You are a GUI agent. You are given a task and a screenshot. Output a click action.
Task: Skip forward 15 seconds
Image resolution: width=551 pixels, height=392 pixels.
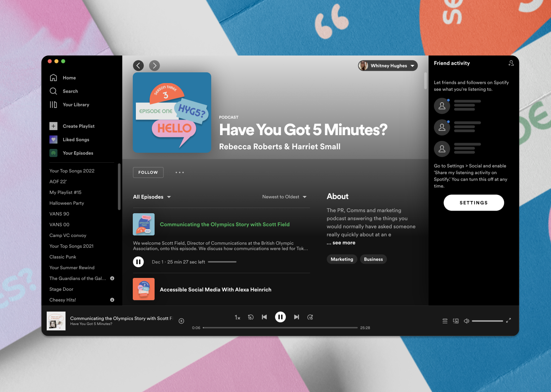click(x=310, y=317)
